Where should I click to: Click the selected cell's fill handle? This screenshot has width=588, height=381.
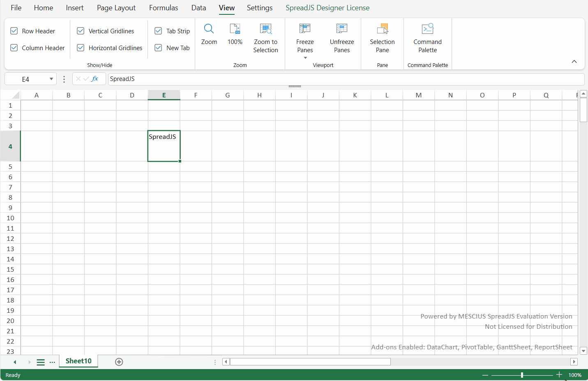point(180,161)
